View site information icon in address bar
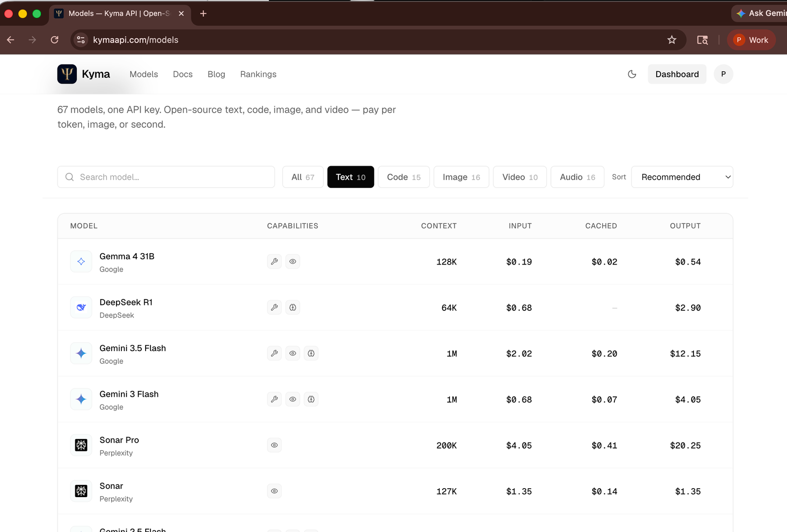The width and height of the screenshot is (787, 532). pos(81,40)
